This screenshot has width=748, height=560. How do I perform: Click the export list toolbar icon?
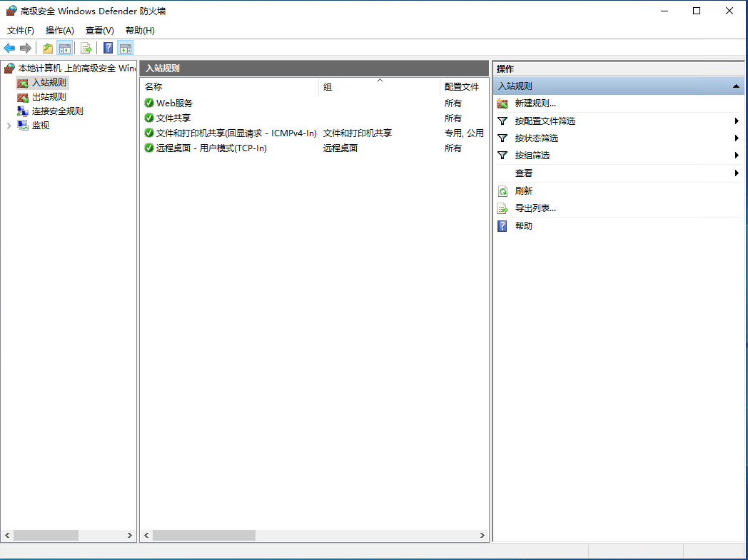click(x=86, y=48)
